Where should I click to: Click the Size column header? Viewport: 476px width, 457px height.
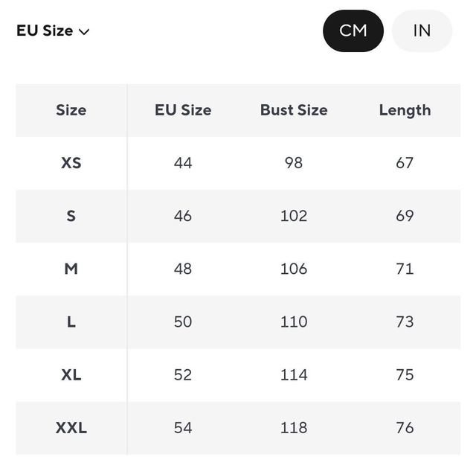pos(71,110)
